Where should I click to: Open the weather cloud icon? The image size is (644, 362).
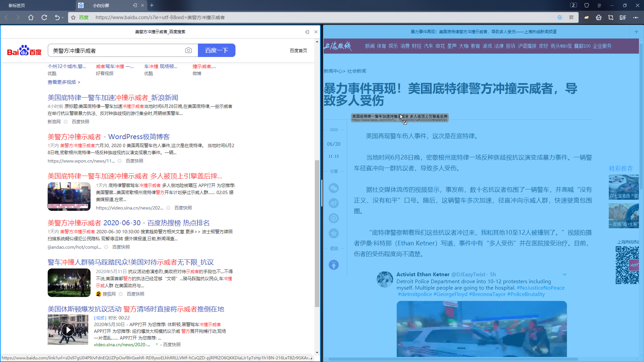[x=587, y=17]
